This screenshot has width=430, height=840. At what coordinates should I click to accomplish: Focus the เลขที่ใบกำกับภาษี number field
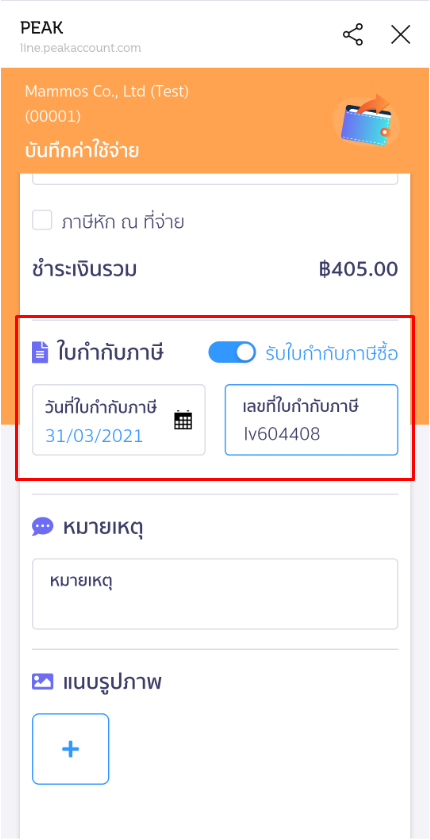pos(311,420)
